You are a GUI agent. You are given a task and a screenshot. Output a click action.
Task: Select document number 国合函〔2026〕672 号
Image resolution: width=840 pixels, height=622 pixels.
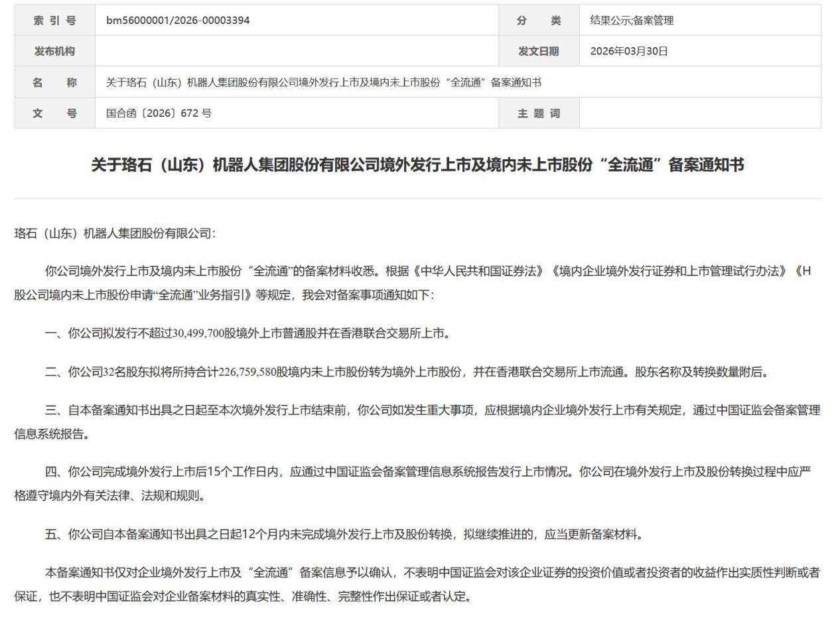159,113
